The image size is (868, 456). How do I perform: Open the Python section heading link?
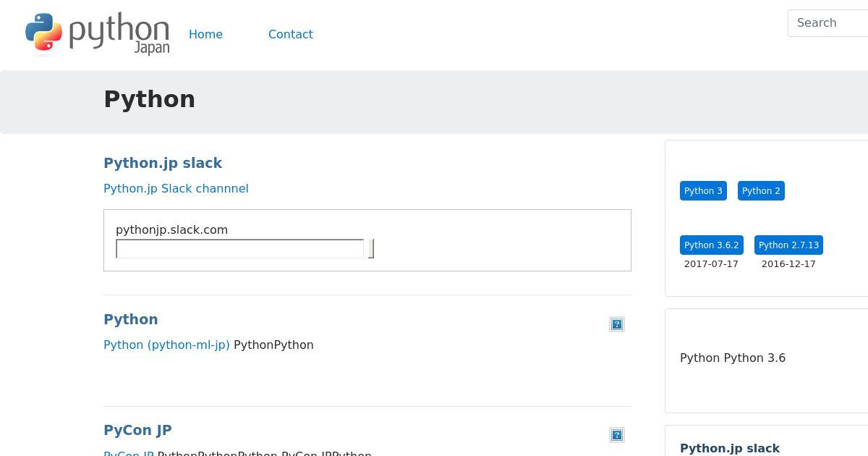pos(131,319)
